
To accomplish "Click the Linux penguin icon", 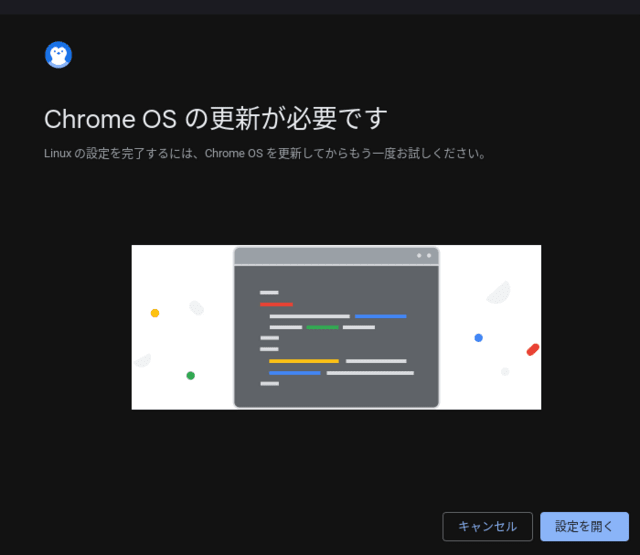I will (58, 55).
